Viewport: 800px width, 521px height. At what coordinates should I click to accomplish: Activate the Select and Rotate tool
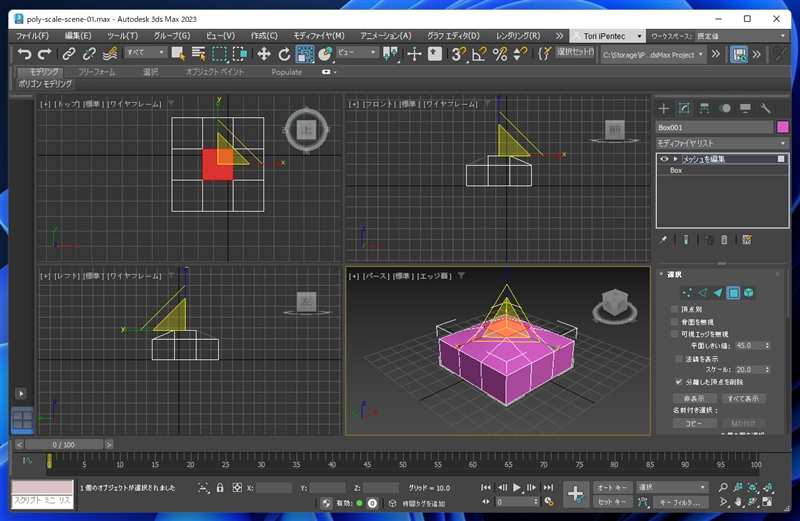point(284,54)
